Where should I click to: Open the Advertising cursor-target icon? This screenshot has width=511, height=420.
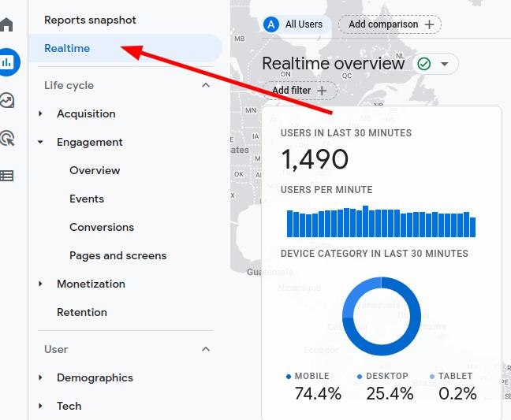point(7,138)
